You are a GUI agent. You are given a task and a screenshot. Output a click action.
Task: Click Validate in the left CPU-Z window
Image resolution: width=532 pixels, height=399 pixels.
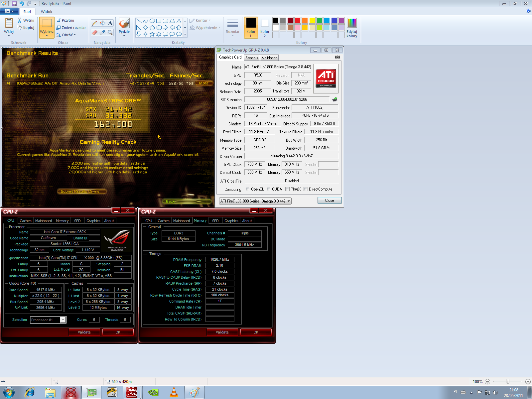84,332
